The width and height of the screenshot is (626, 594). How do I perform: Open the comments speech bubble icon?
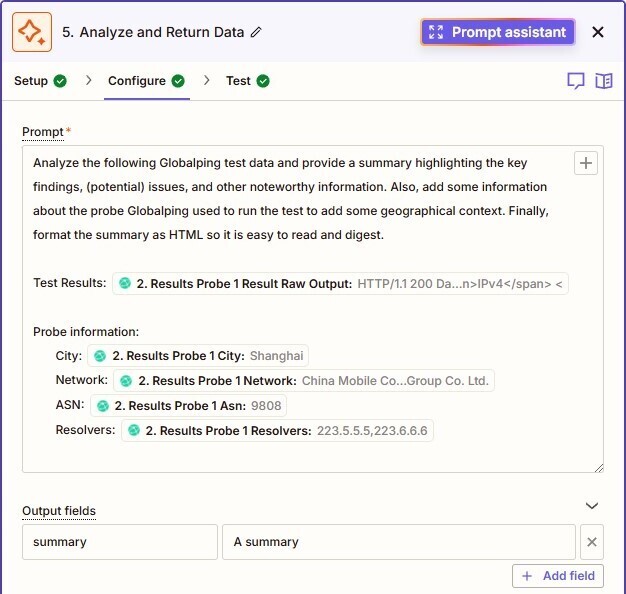click(576, 81)
